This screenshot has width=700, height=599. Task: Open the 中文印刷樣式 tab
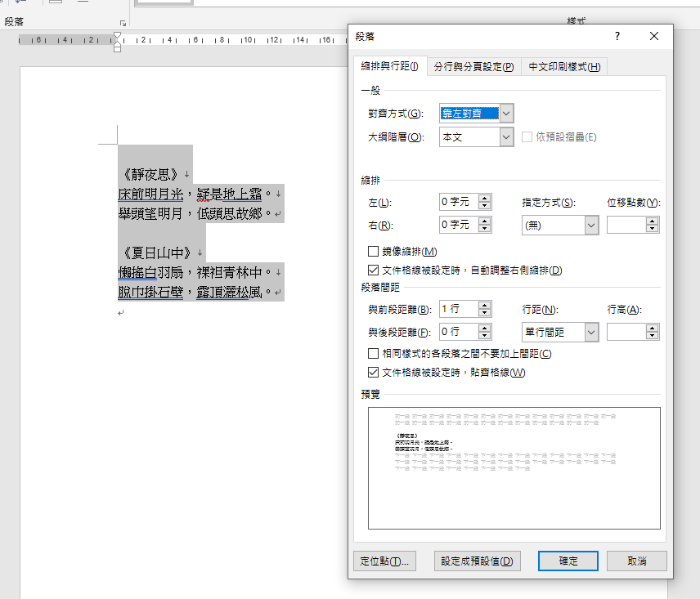coord(564,67)
